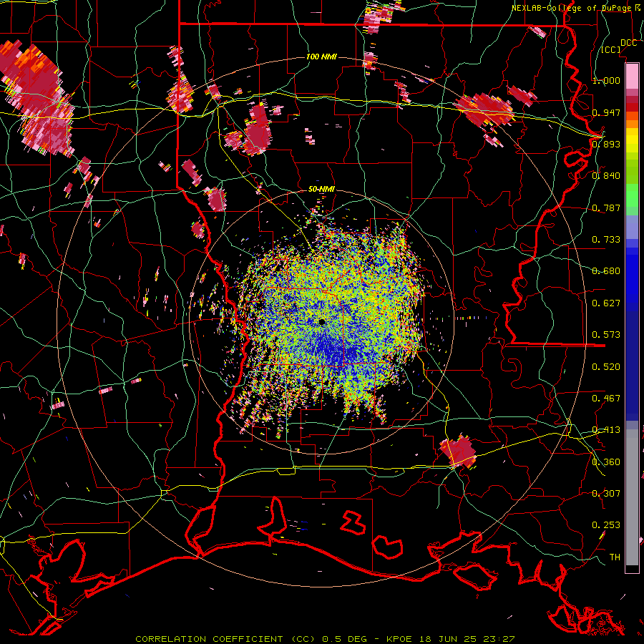This screenshot has width=644, height=644.
Task: Click the 0.947 scale value
Action: (606, 112)
